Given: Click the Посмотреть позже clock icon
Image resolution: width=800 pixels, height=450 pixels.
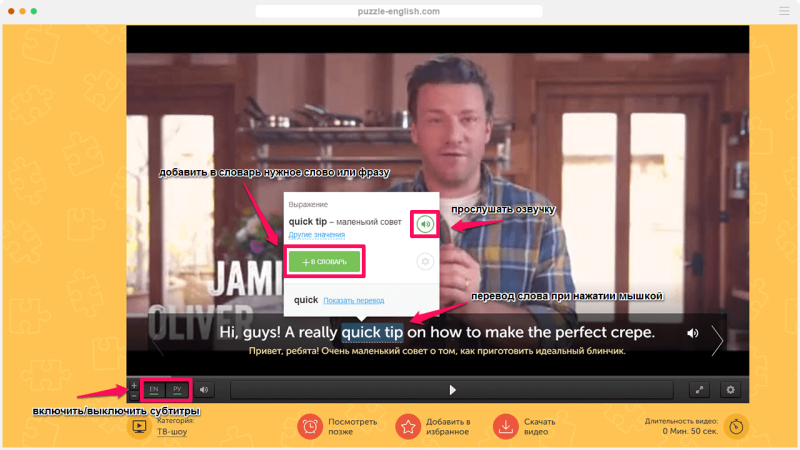Looking at the screenshot, I should tap(310, 427).
